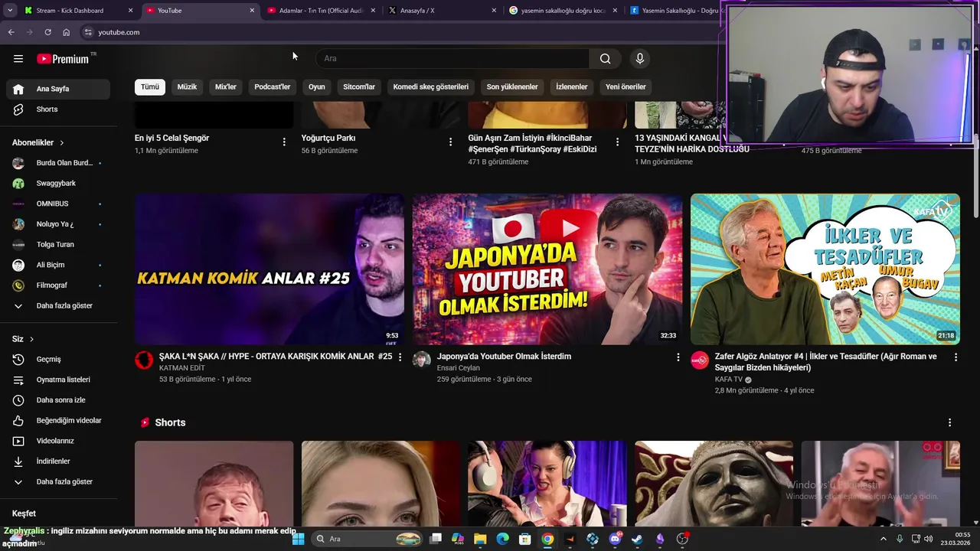Open Daha sonra izle list

tap(58, 400)
